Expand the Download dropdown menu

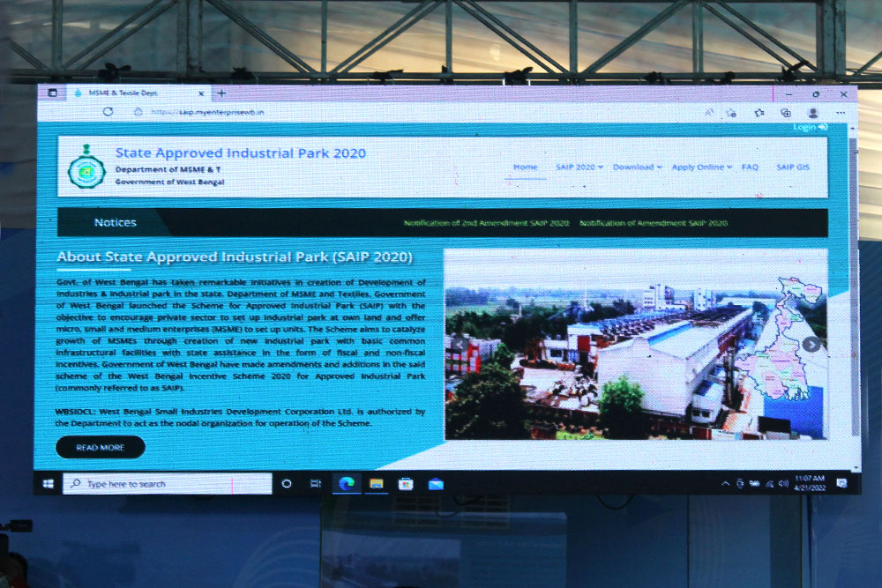point(637,167)
